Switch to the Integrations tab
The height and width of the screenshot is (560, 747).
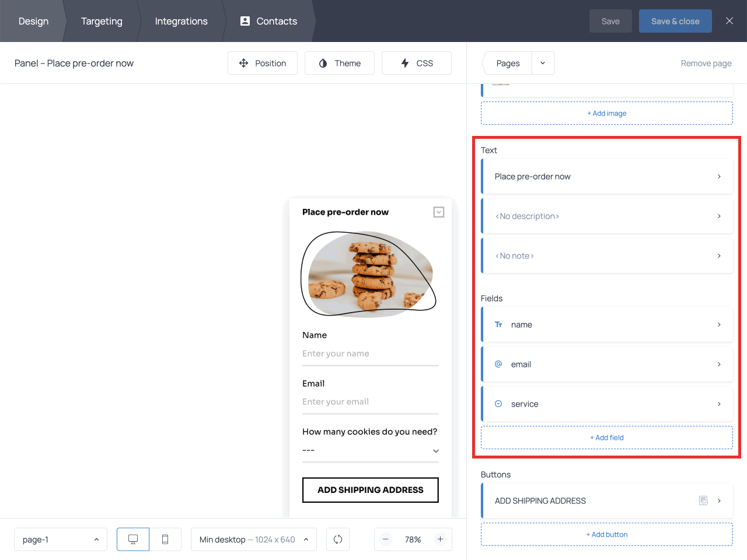point(181,21)
